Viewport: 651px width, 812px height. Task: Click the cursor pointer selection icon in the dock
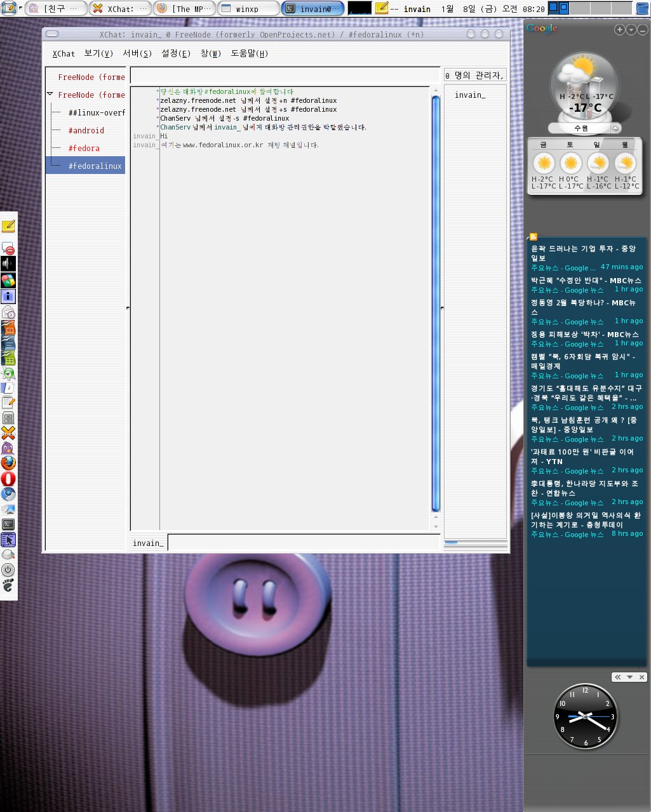point(8,540)
